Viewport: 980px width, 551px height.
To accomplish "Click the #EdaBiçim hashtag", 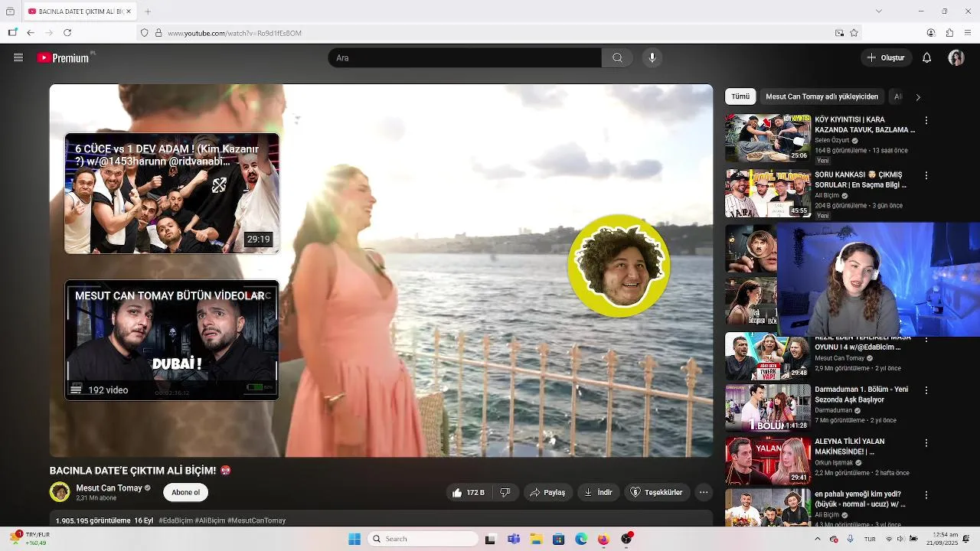I will 175,520.
